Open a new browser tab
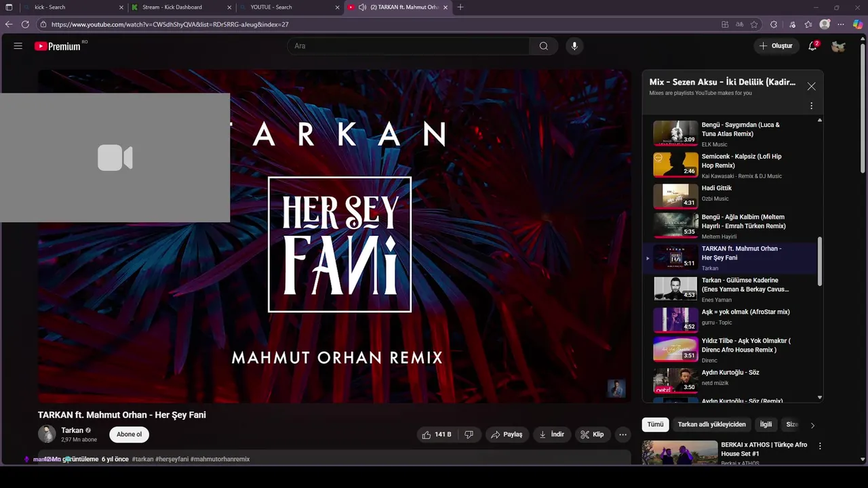This screenshot has width=868, height=488. pyautogui.click(x=460, y=7)
